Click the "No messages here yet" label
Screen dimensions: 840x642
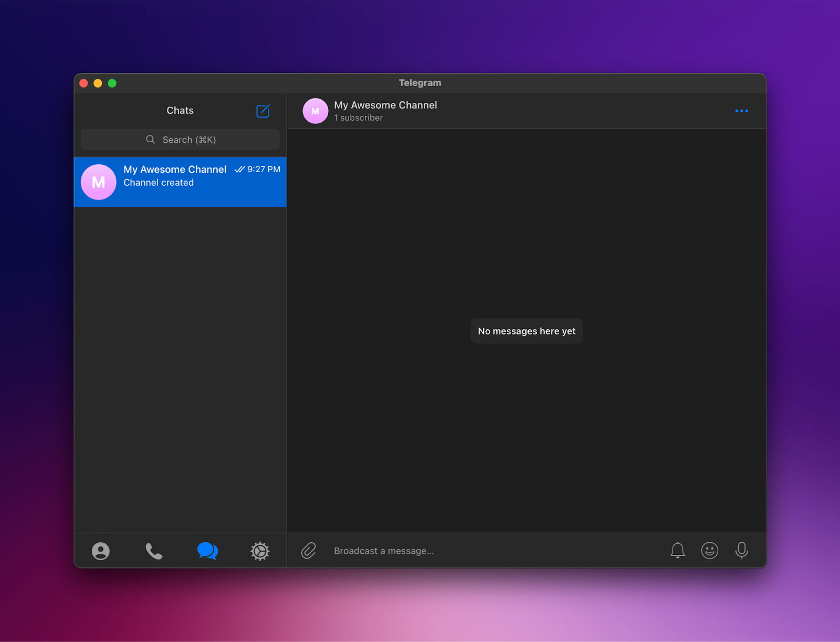[x=527, y=331]
